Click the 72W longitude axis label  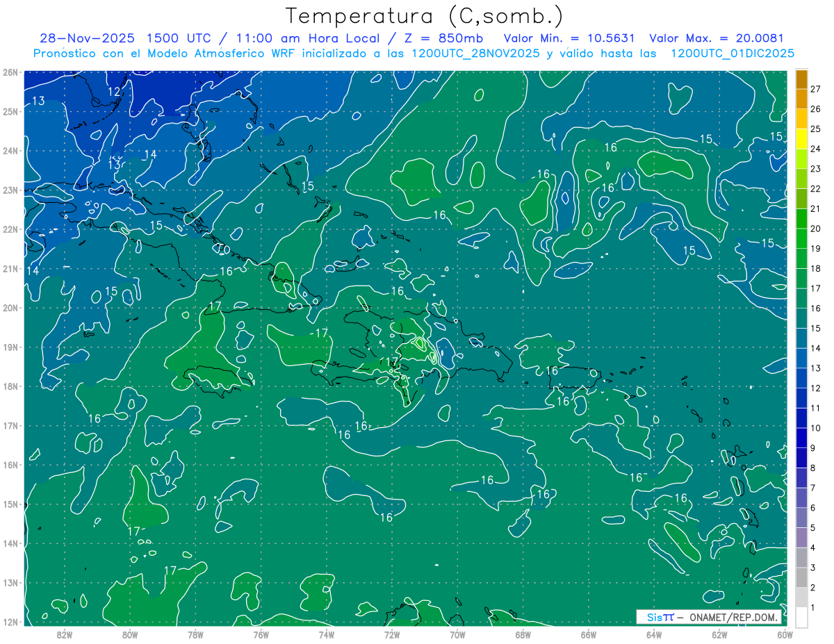(392, 635)
